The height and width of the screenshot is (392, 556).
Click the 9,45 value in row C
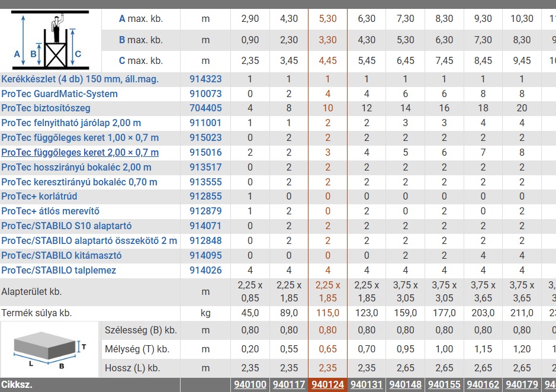coord(522,60)
